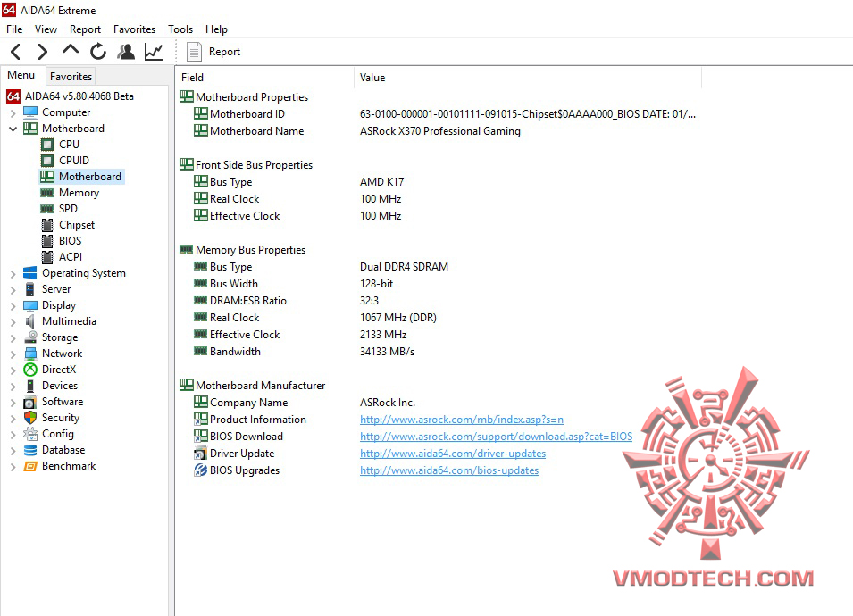This screenshot has width=853, height=616.
Task: Expand the Operating System node
Action: pos(13,274)
